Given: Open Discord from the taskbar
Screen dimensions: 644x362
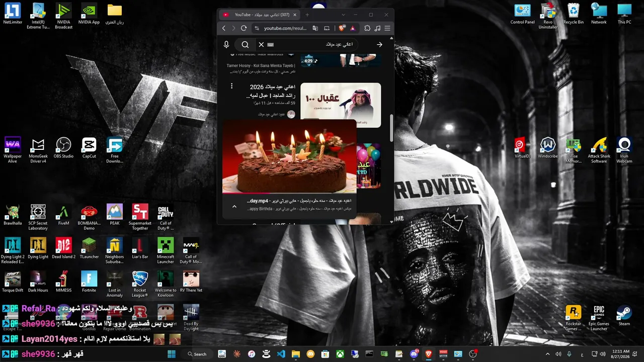Looking at the screenshot, I should point(414,354).
